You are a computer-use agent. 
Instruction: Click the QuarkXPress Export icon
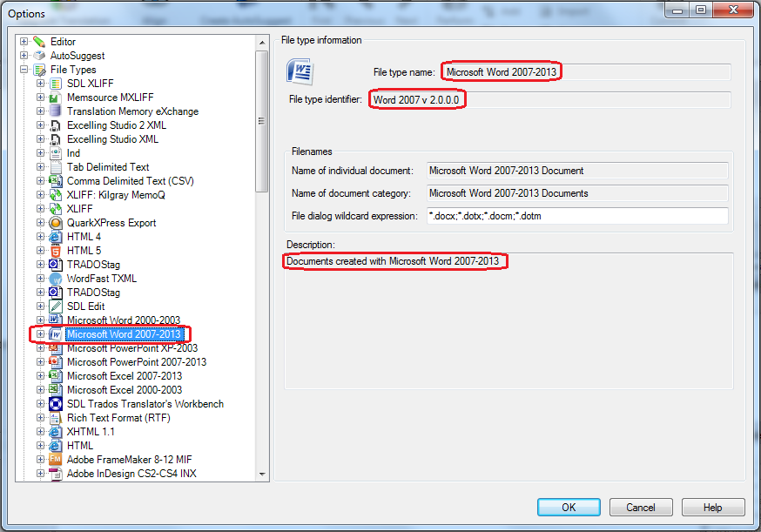pos(55,222)
